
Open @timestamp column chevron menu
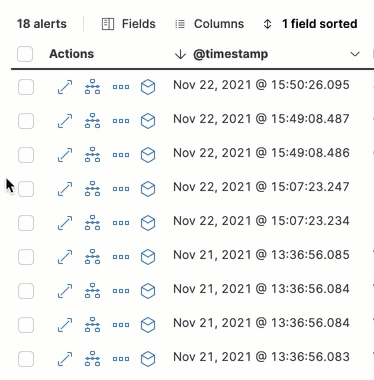355,54
